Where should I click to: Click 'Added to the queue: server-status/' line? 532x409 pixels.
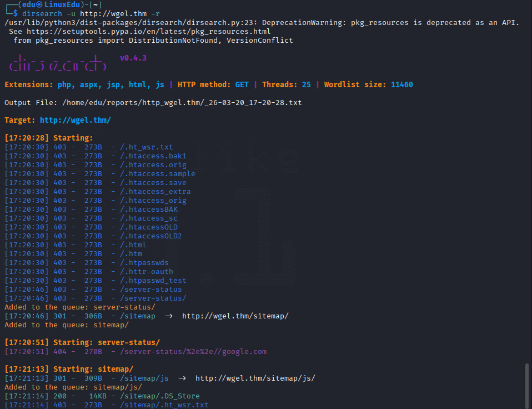pyautogui.click(x=80, y=307)
